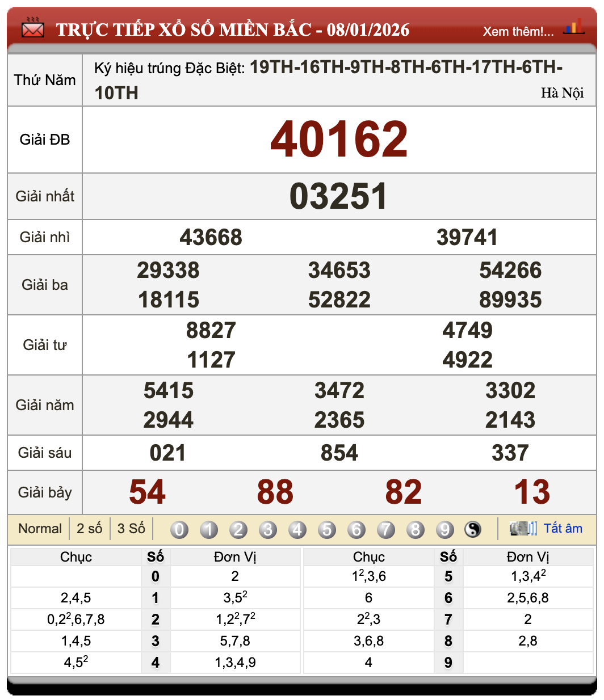Select the number 0 ball icon

pyautogui.click(x=179, y=529)
